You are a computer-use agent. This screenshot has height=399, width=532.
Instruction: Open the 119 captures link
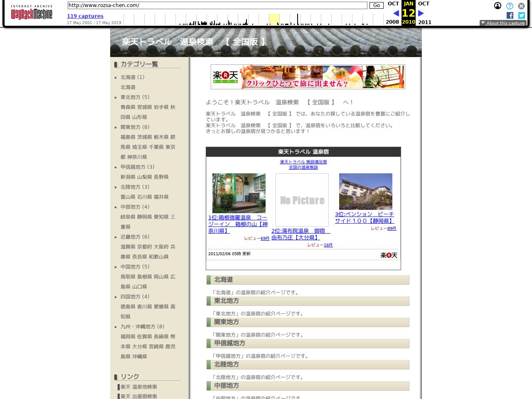click(85, 16)
